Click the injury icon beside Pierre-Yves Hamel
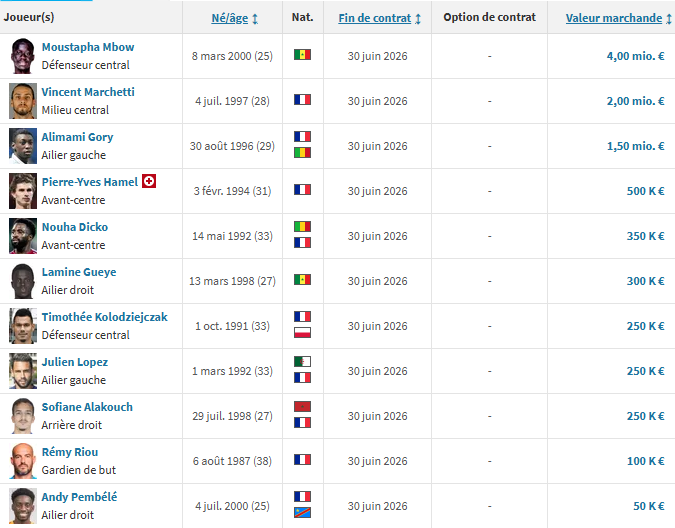This screenshot has height=528, width=675. 149,182
